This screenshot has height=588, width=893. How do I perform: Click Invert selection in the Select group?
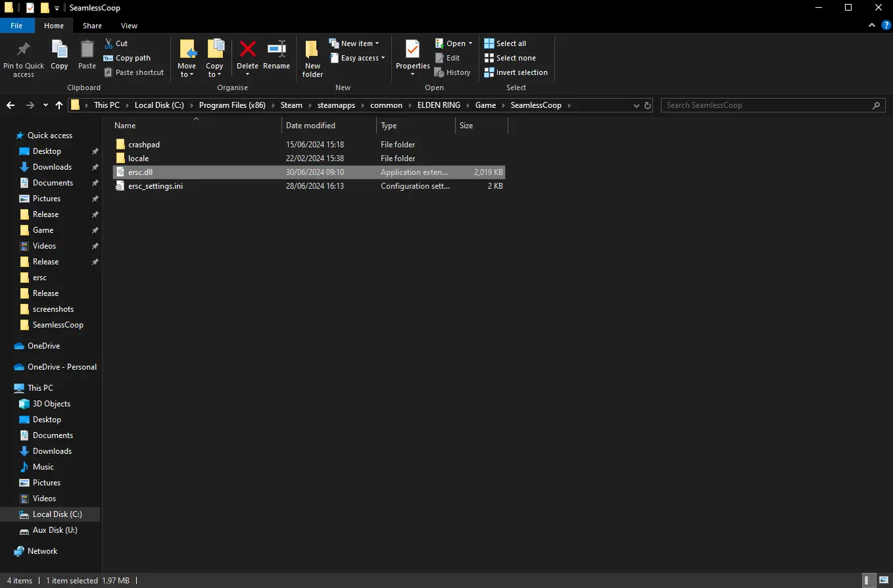tap(516, 72)
